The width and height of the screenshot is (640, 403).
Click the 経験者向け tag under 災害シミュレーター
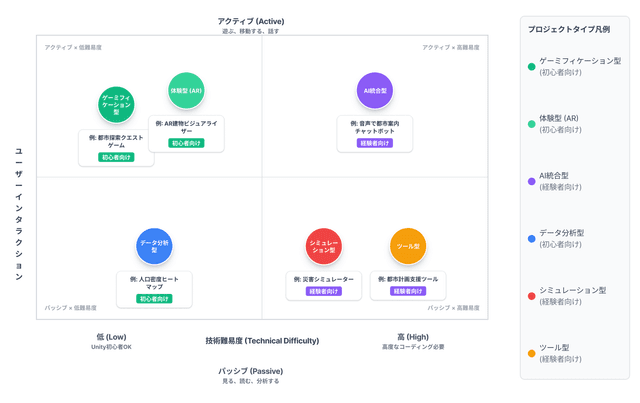(x=323, y=291)
